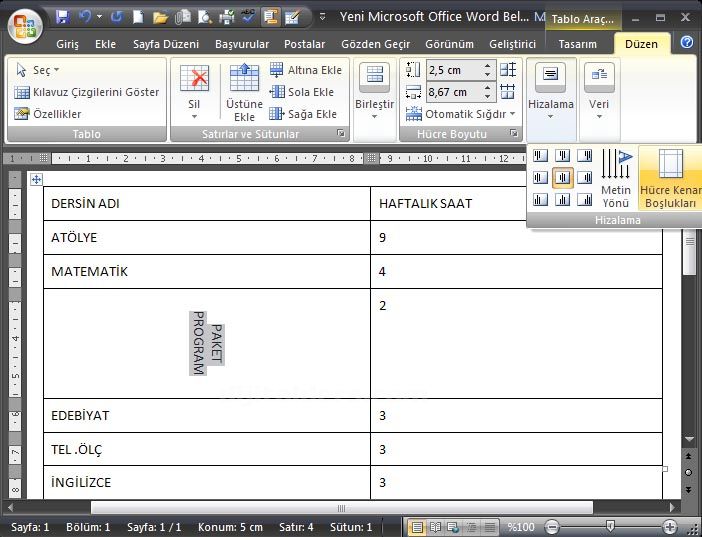This screenshot has height=537, width=702.
Task: Click the Undo arrow icon
Action: pos(85,17)
